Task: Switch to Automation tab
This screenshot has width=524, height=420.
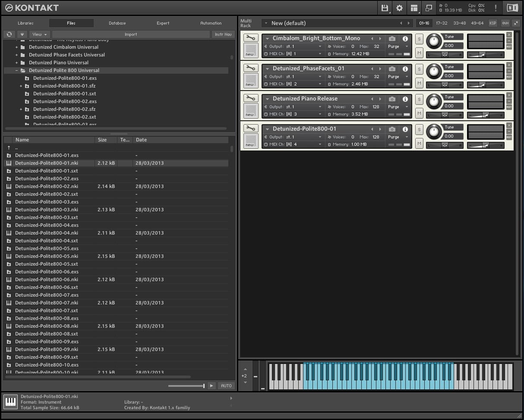Action: tap(211, 23)
